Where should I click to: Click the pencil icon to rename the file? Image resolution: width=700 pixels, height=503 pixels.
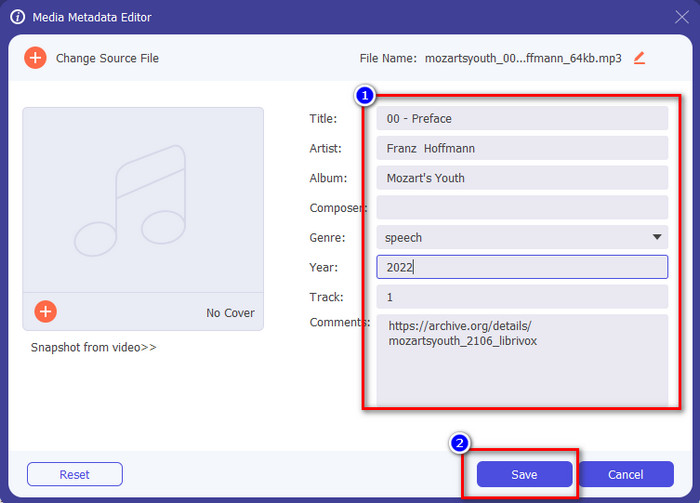639,58
